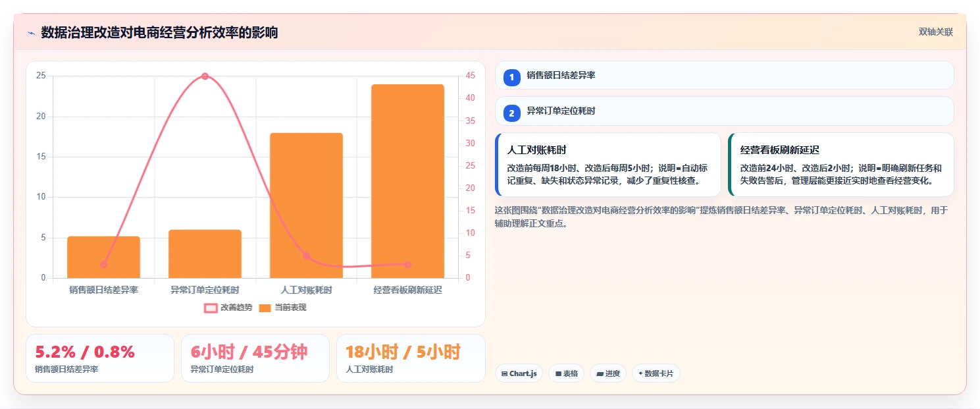
Task: Click the x-axis label 经营看板刷新延迟
Action: (x=407, y=290)
